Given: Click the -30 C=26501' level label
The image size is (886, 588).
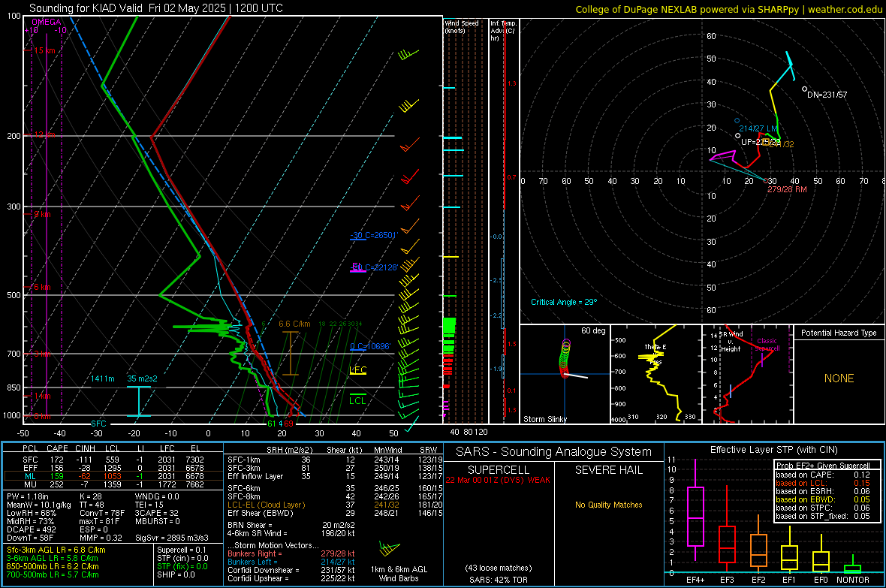Looking at the screenshot, I should click(373, 235).
